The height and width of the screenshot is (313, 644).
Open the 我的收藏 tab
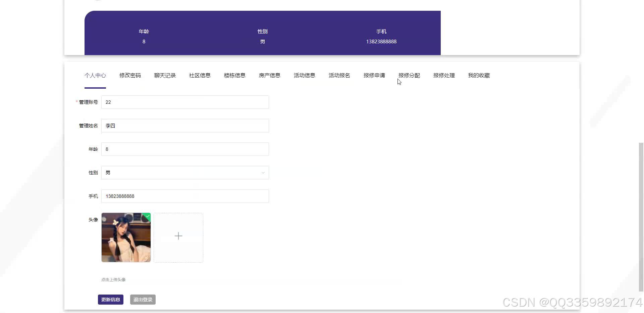click(x=479, y=76)
